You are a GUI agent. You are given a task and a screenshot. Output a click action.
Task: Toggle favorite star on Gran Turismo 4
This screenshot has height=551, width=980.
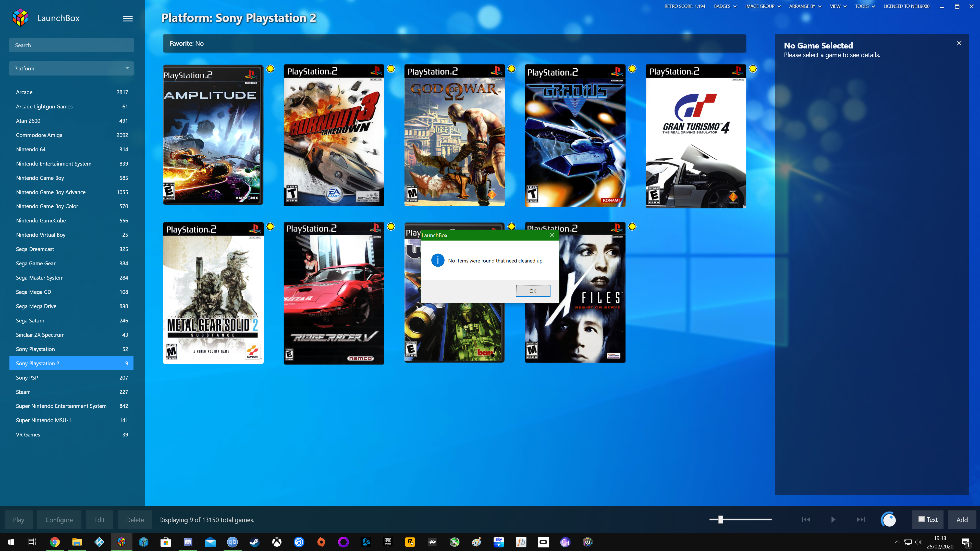pyautogui.click(x=753, y=69)
